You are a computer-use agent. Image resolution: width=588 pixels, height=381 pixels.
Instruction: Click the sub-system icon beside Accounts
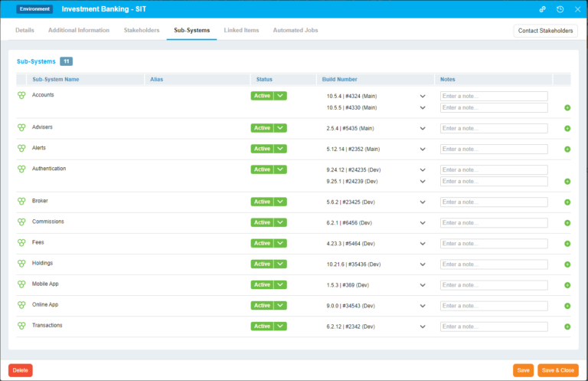click(x=21, y=95)
